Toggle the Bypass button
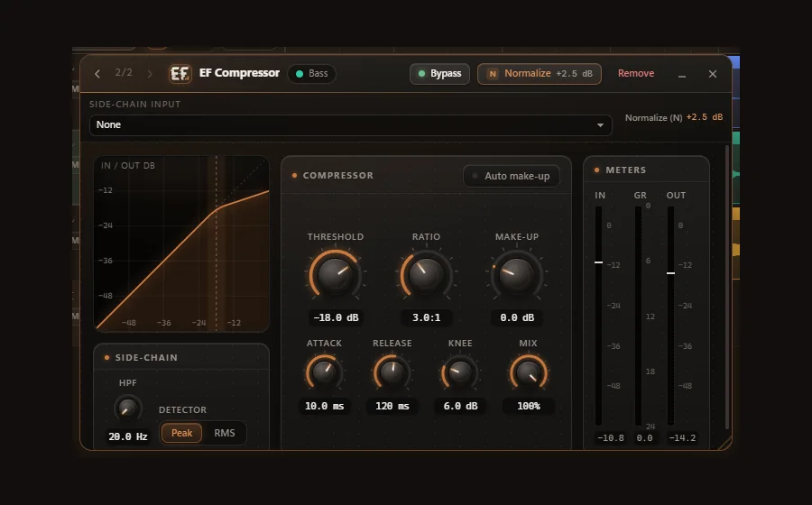The image size is (812, 505). pyautogui.click(x=439, y=73)
